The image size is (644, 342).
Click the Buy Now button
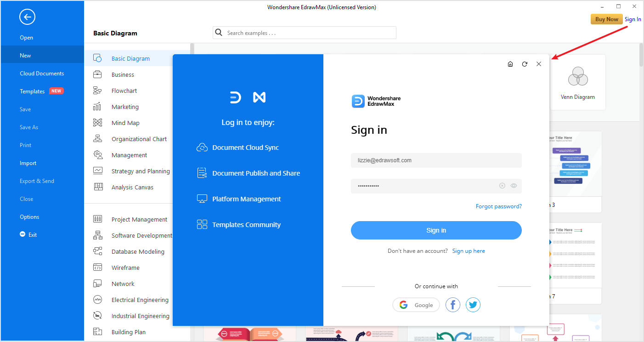click(x=607, y=19)
